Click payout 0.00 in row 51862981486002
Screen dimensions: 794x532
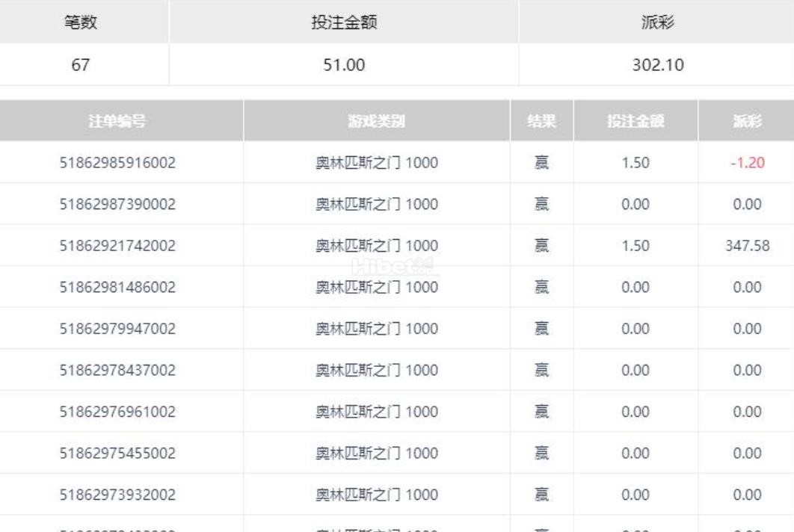[x=748, y=287]
